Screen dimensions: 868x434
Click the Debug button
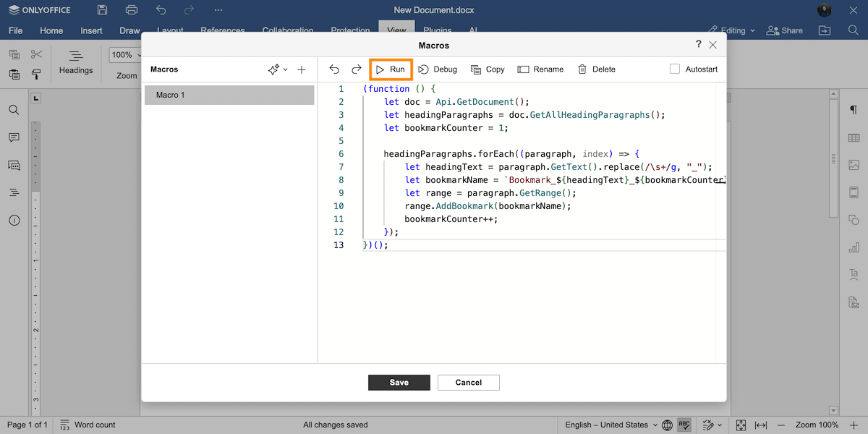pyautogui.click(x=438, y=69)
